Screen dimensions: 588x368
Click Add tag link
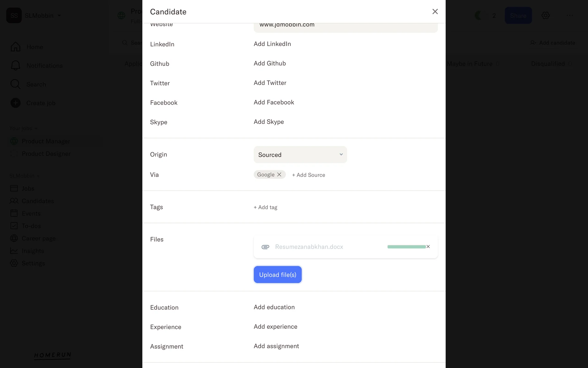coord(266,207)
